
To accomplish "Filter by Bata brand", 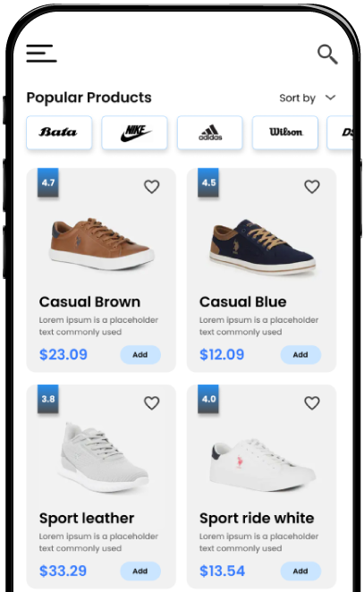I will point(59,132).
